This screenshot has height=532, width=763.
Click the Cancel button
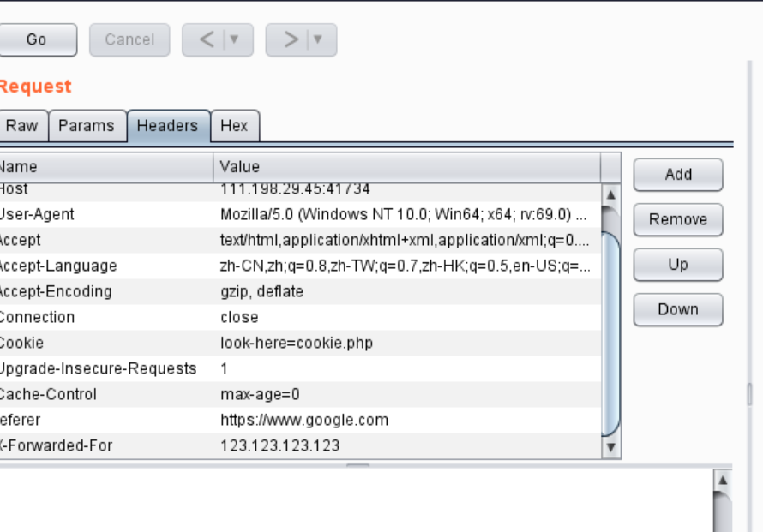coord(129,39)
